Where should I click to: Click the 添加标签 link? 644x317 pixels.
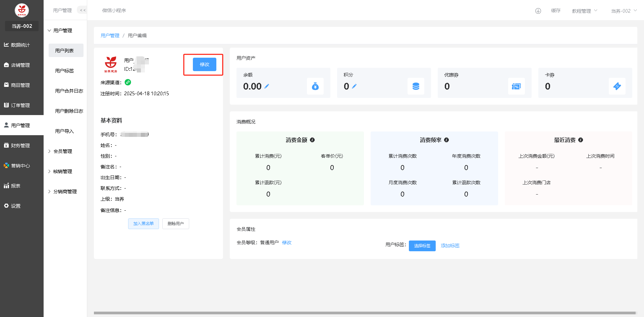tap(450, 246)
